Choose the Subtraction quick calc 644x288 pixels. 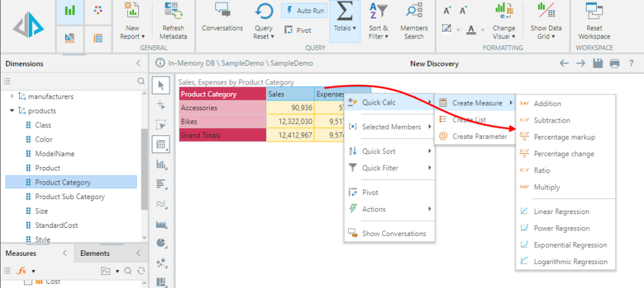click(x=565, y=120)
